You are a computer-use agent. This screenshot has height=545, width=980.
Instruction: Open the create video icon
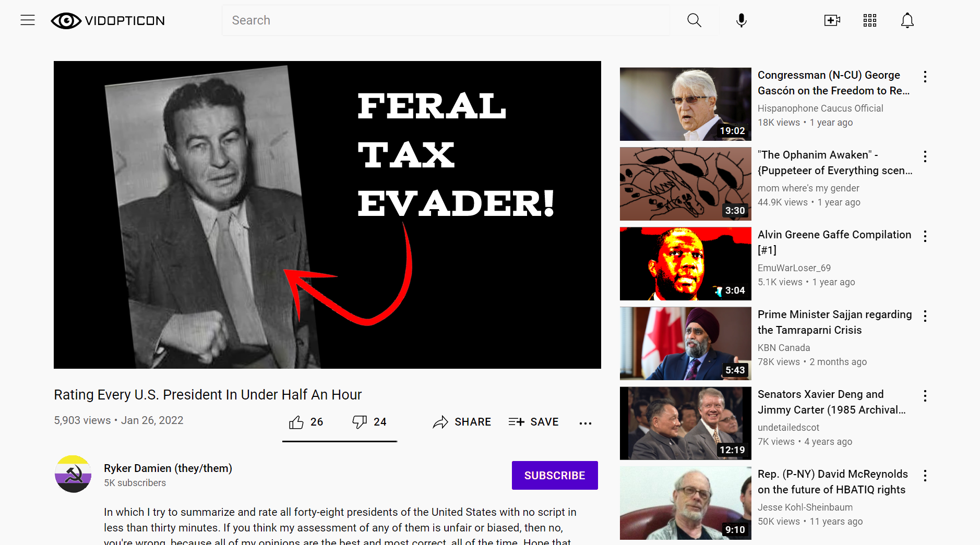tap(832, 20)
